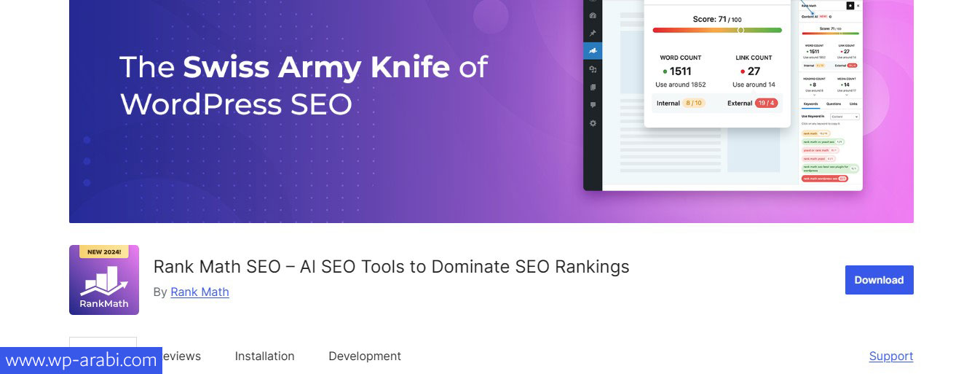Screen dimensions: 980x374
Task: Click the large Score 71/100 color slider
Action: (717, 30)
